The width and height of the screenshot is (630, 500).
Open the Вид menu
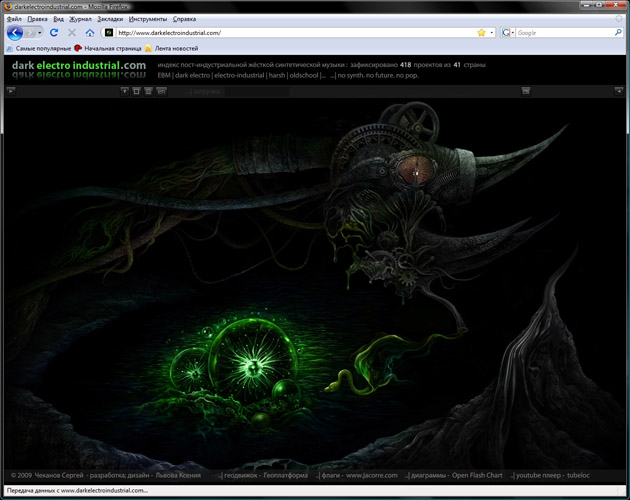tap(59, 19)
